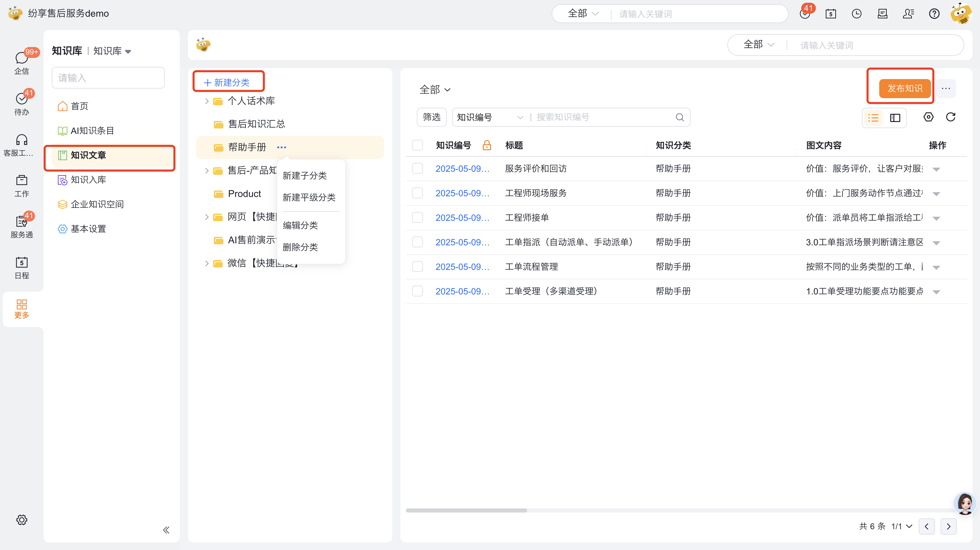Select the list view icon
Image resolution: width=980 pixels, height=550 pixels.
coord(873,118)
